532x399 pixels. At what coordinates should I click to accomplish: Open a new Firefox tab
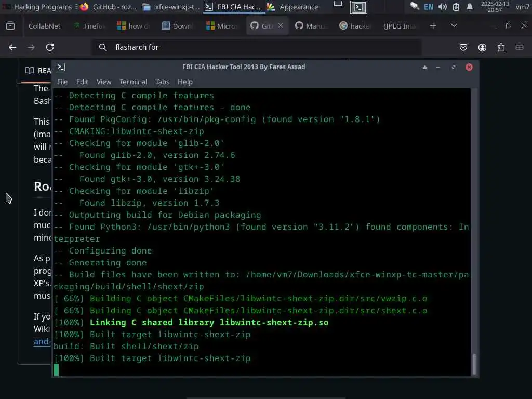(433, 26)
